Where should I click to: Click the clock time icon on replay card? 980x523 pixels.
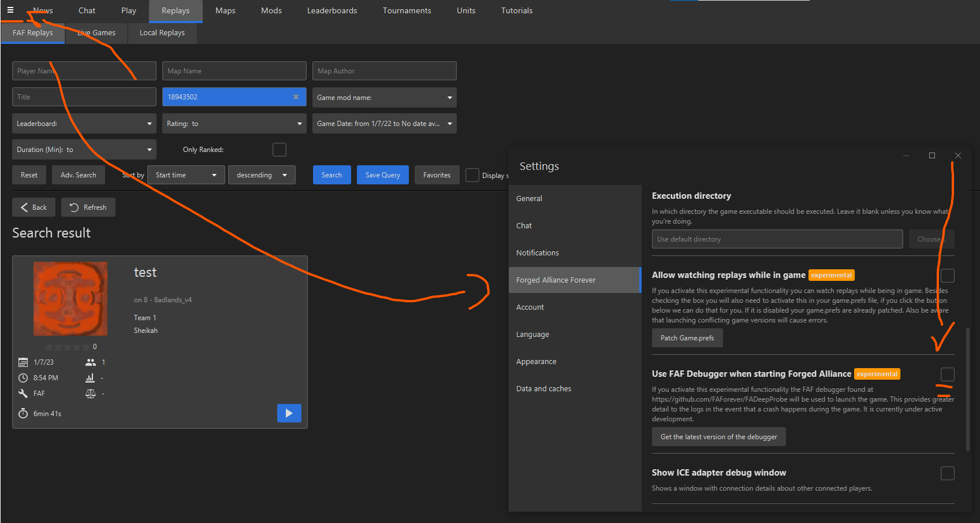(x=23, y=378)
